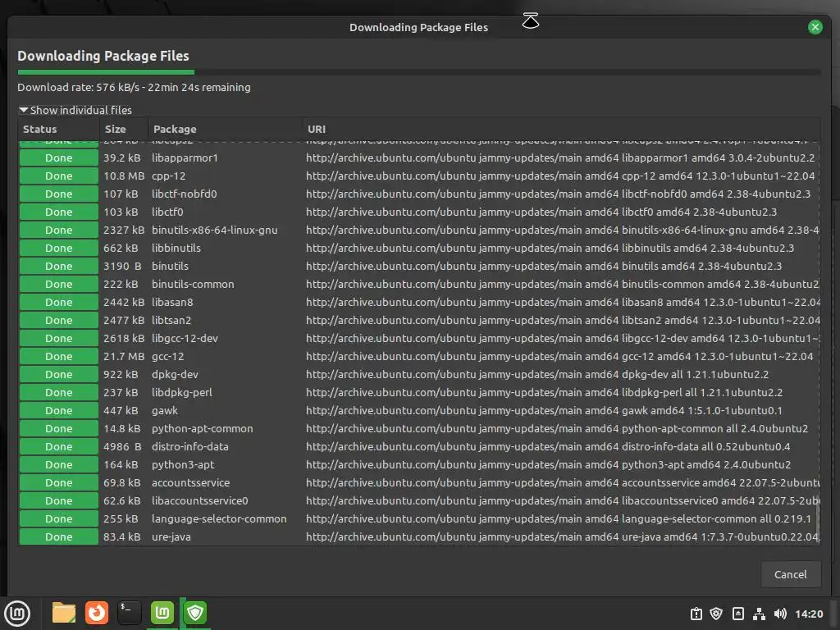Open the 14:20 clock calendar
The image size is (840, 630).
tap(809, 614)
